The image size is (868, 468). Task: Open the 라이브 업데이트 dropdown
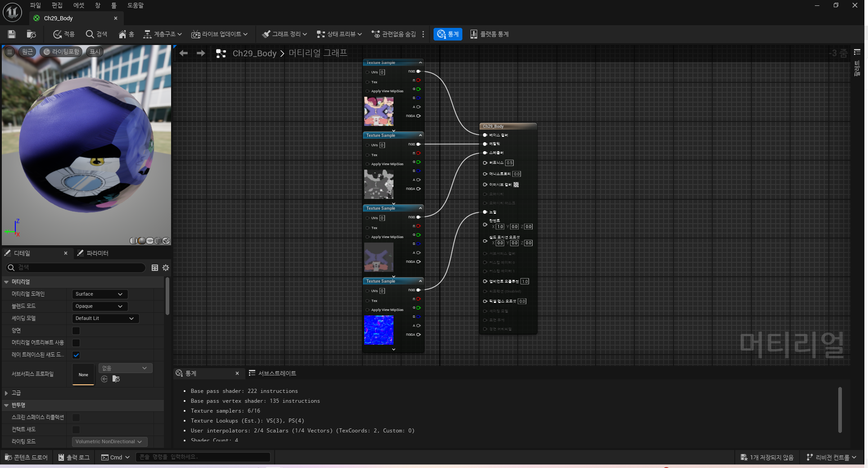click(219, 34)
